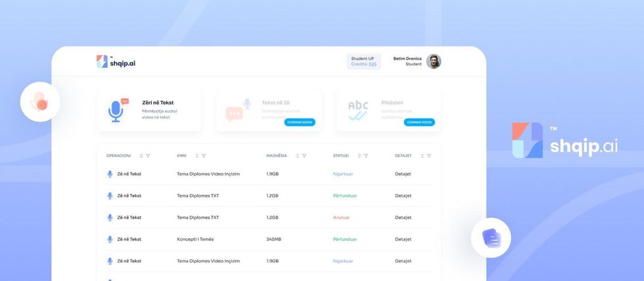This screenshot has height=281, width=644.
Task: Click the Student UP credits badge
Action: click(x=363, y=61)
